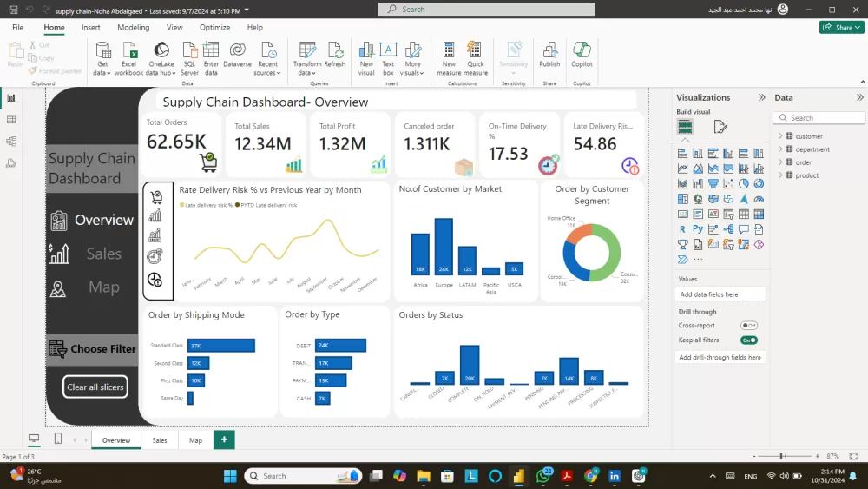Image resolution: width=868 pixels, height=489 pixels.
Task: Turn off Keep all filters toggle
Action: [748, 340]
